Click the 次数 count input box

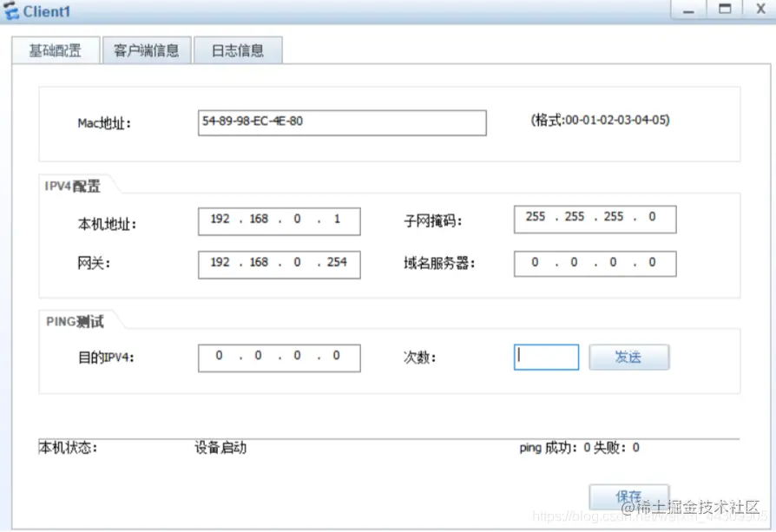click(546, 357)
